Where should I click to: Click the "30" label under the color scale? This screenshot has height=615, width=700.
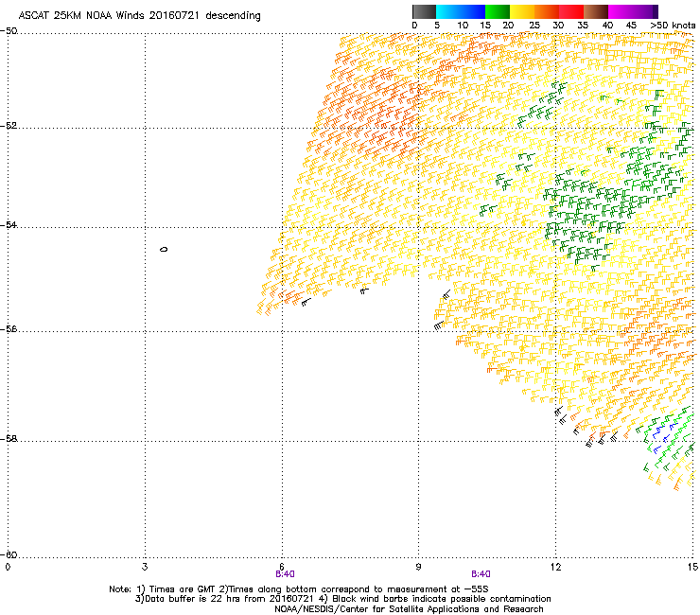[x=558, y=26]
